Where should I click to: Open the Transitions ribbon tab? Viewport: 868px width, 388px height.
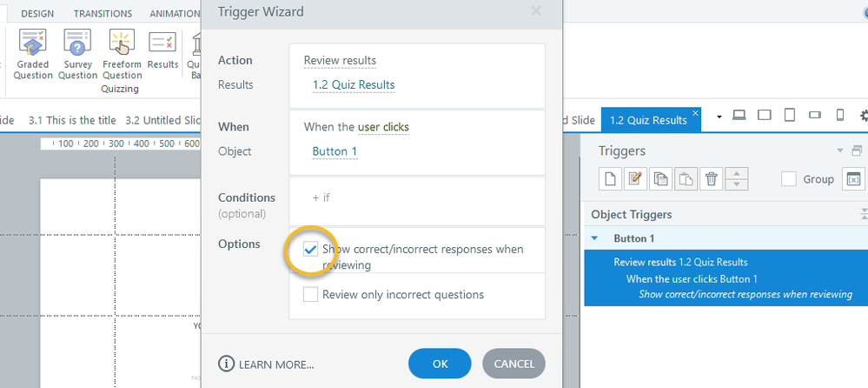tap(103, 13)
